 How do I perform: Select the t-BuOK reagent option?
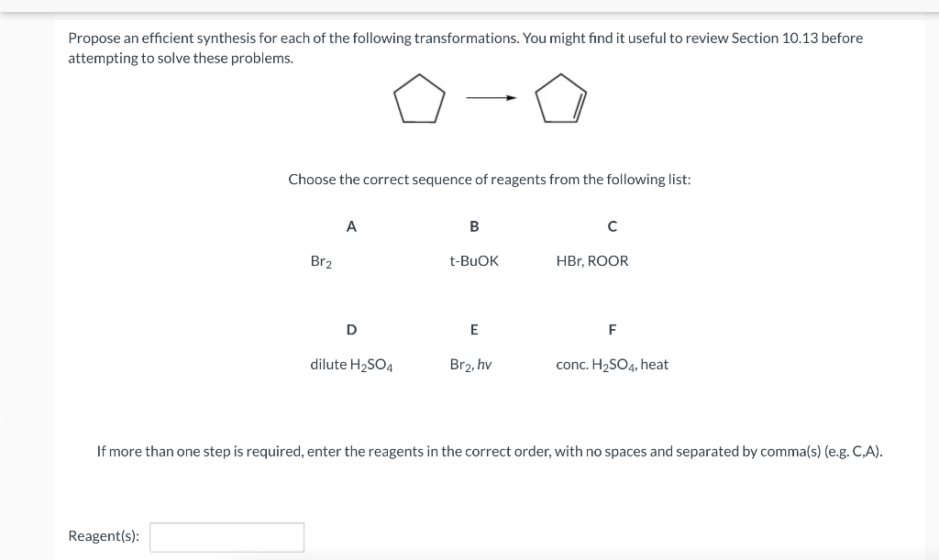pyautogui.click(x=473, y=260)
